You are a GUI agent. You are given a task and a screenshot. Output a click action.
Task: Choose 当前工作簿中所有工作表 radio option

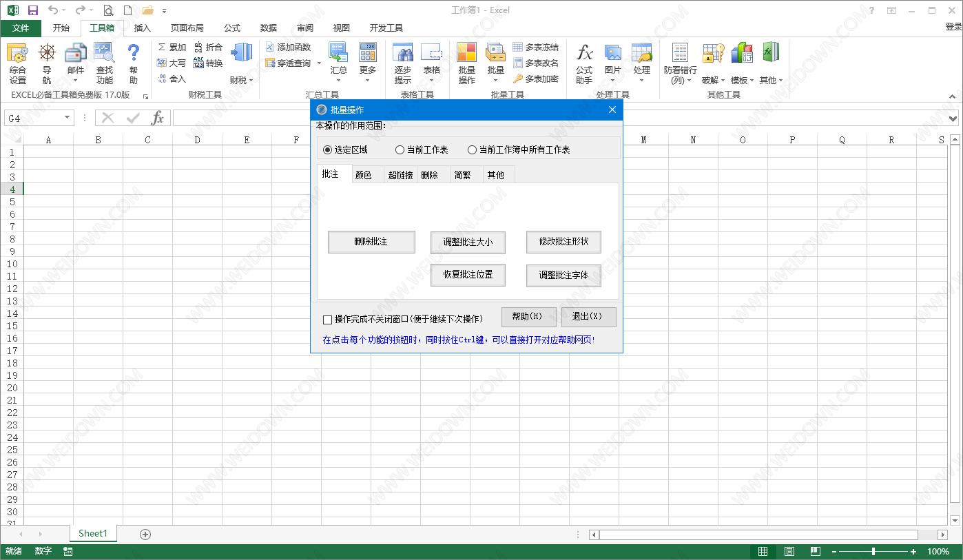click(519, 149)
